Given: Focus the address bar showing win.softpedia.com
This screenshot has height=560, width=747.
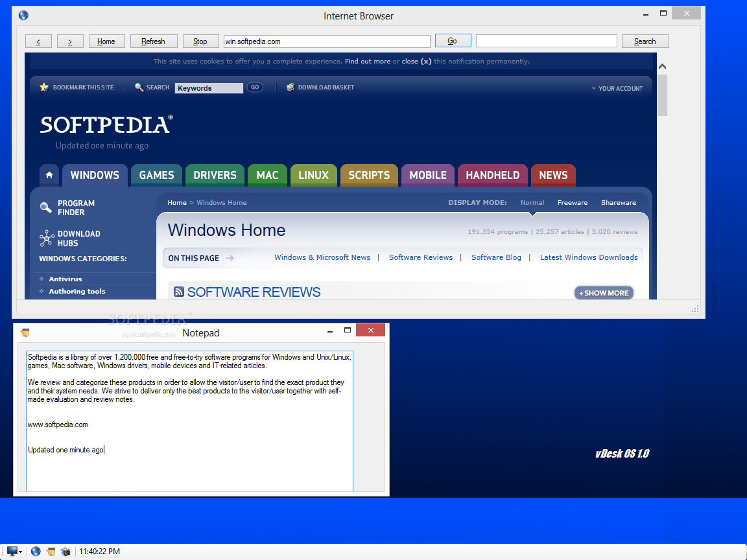Looking at the screenshot, I should click(x=327, y=41).
